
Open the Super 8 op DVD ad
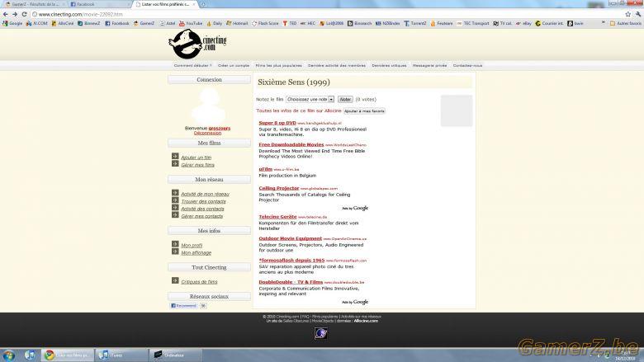[x=277, y=123]
